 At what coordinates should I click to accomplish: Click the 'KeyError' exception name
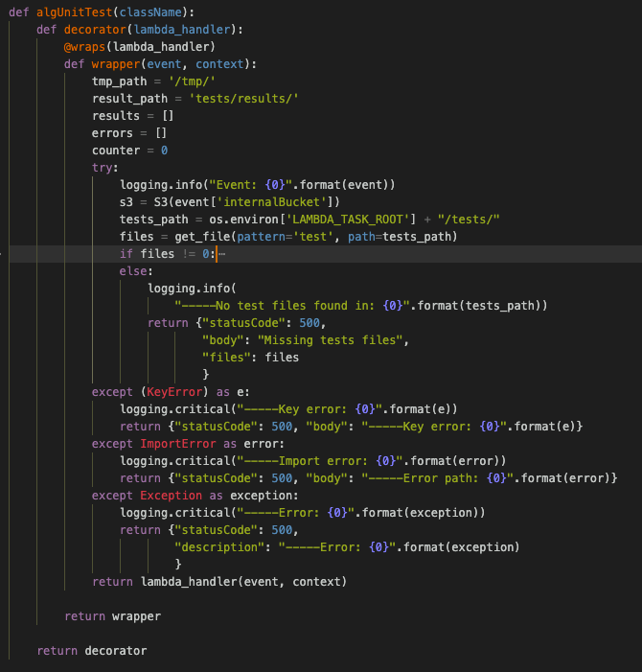174,392
